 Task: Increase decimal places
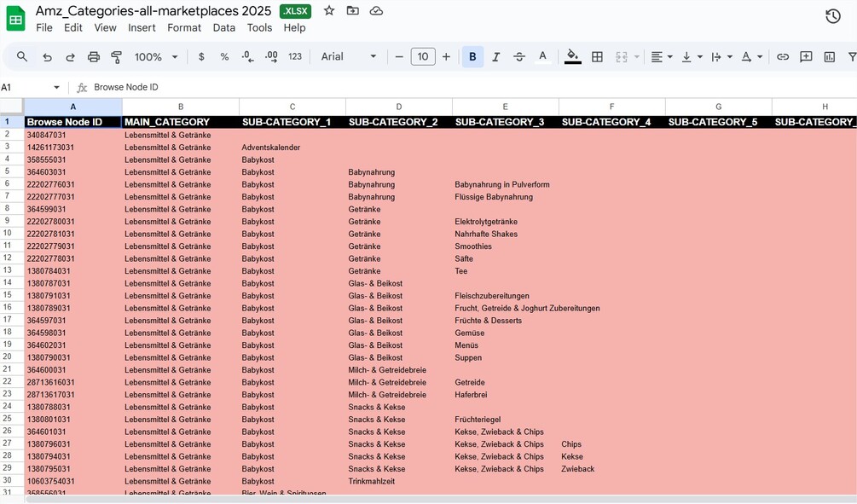click(x=271, y=56)
